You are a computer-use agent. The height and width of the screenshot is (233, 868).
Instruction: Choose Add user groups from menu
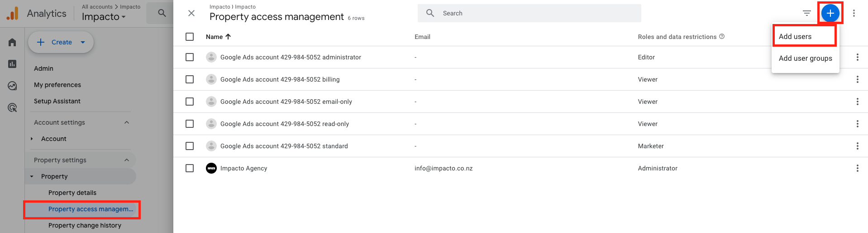pyautogui.click(x=805, y=58)
